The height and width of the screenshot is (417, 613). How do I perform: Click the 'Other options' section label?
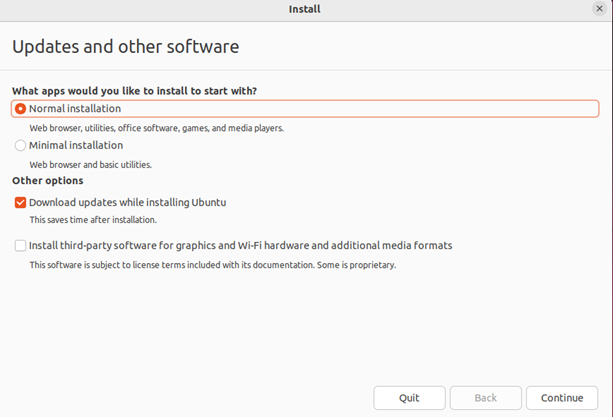pyautogui.click(x=47, y=181)
